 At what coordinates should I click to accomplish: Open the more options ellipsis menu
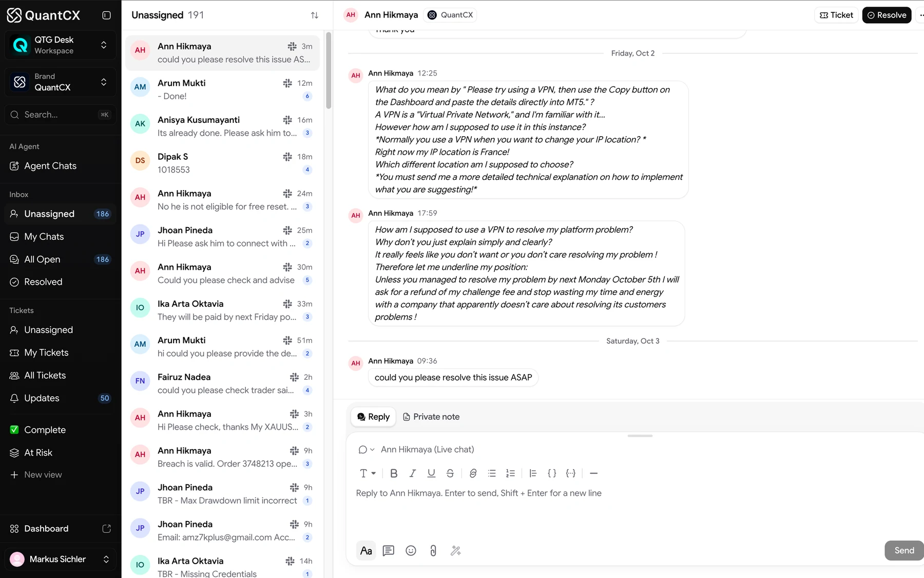coord(921,15)
